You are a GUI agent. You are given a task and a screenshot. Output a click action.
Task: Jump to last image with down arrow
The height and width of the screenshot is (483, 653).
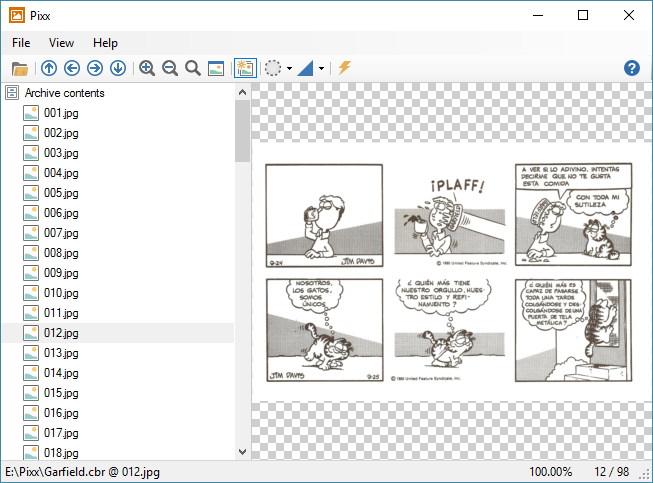[x=118, y=68]
